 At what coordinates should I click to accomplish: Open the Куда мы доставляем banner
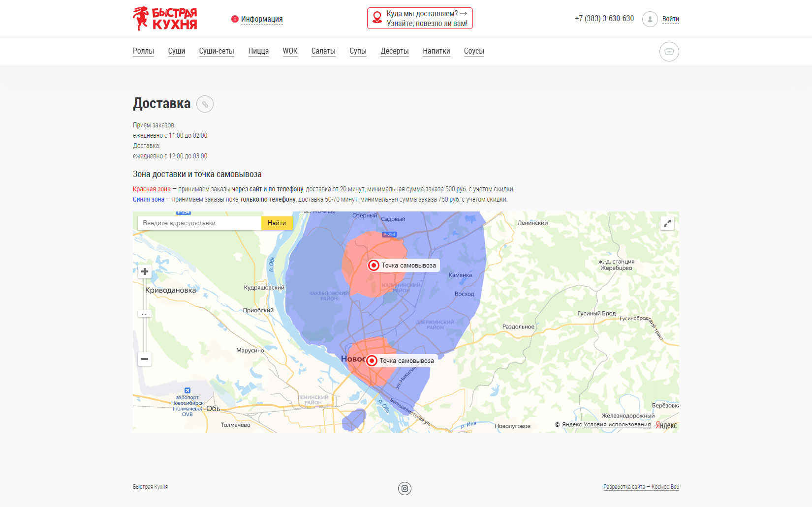(420, 19)
